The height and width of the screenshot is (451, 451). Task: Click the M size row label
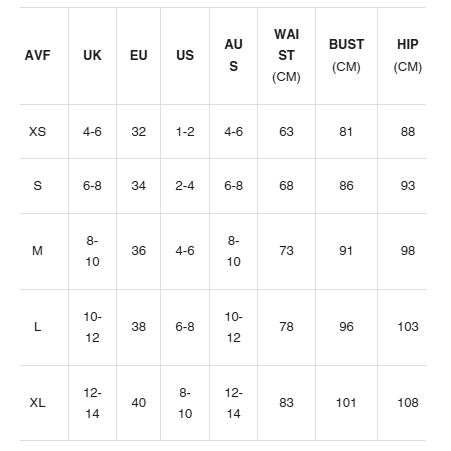point(37,251)
